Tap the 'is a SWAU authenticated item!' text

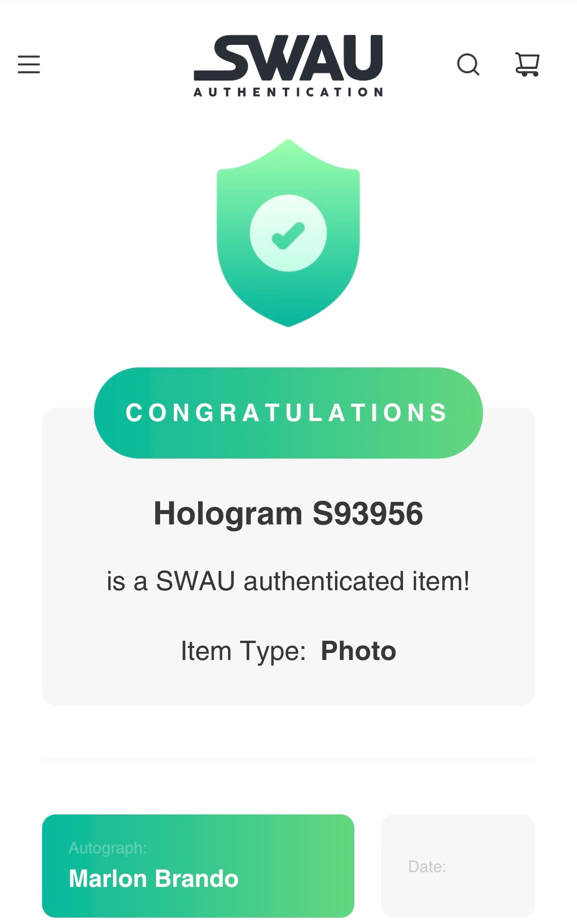[288, 581]
